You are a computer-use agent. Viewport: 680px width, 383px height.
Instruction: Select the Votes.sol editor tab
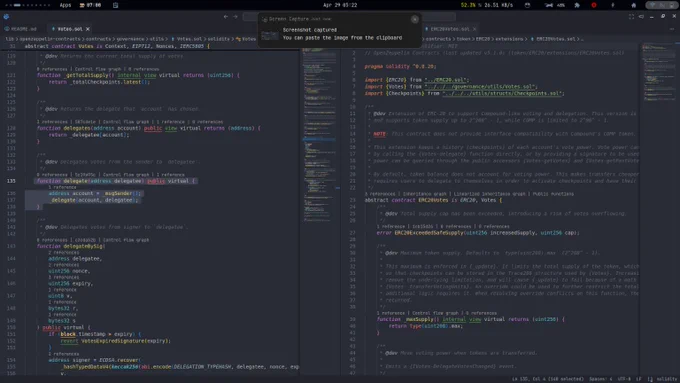[x=69, y=29]
